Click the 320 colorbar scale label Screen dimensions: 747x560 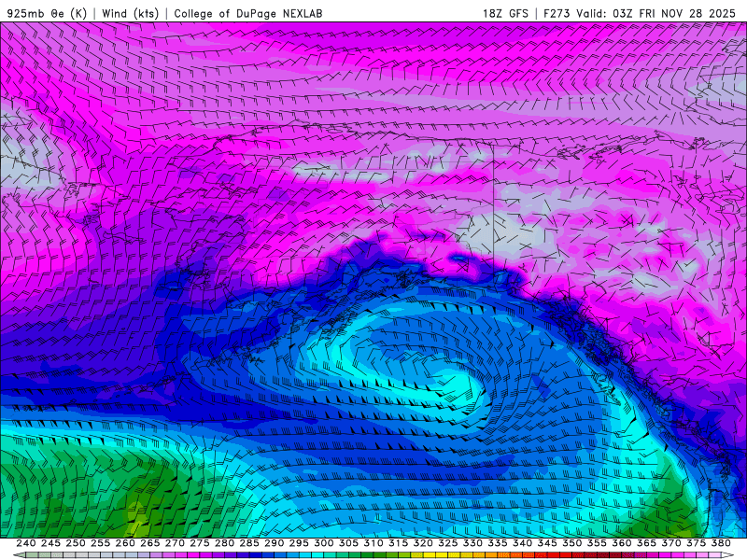(x=423, y=543)
